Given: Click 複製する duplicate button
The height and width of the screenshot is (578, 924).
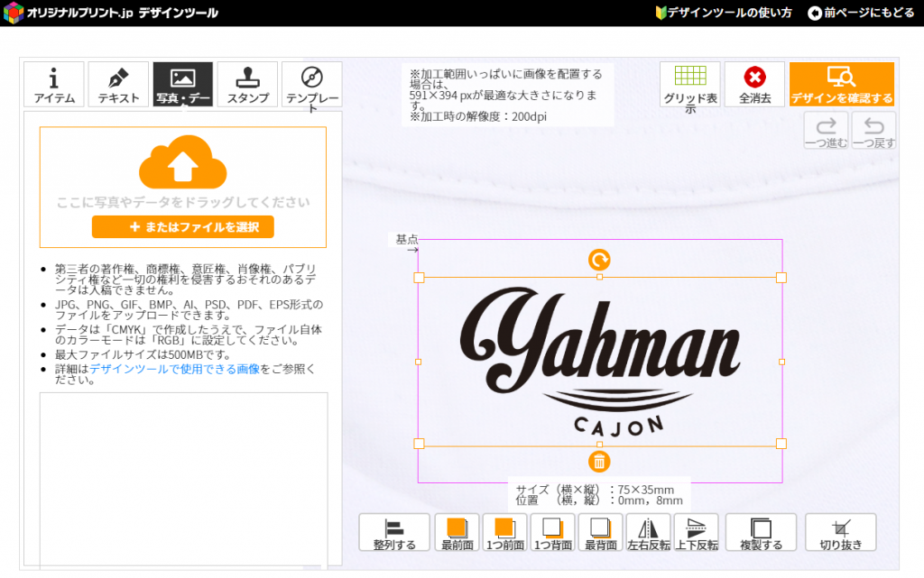Looking at the screenshot, I should 761,533.
